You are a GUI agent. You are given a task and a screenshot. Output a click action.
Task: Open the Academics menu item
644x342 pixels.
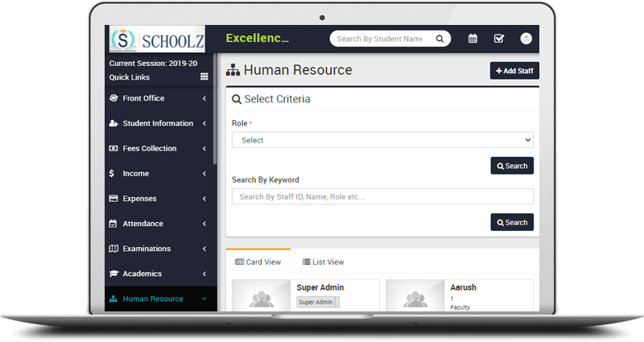click(x=160, y=274)
